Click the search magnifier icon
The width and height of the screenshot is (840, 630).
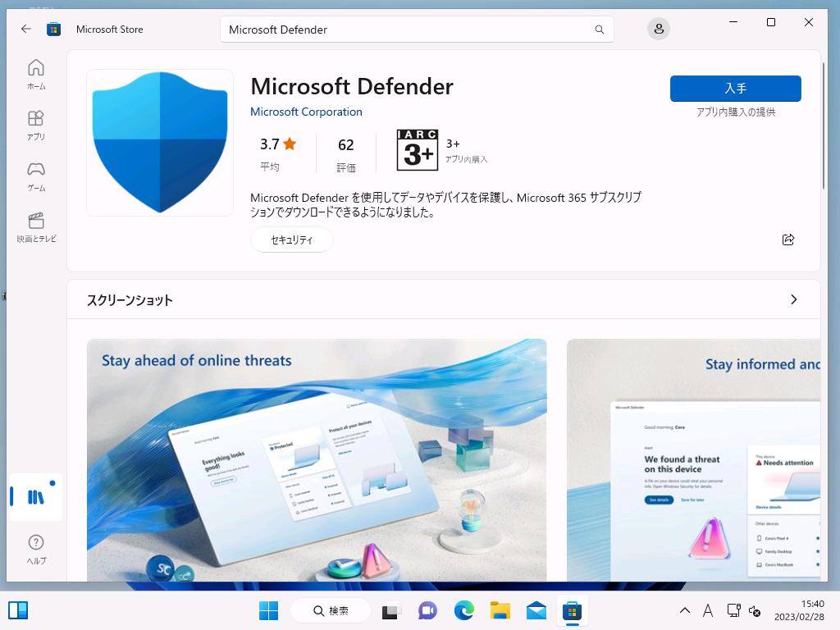click(599, 30)
